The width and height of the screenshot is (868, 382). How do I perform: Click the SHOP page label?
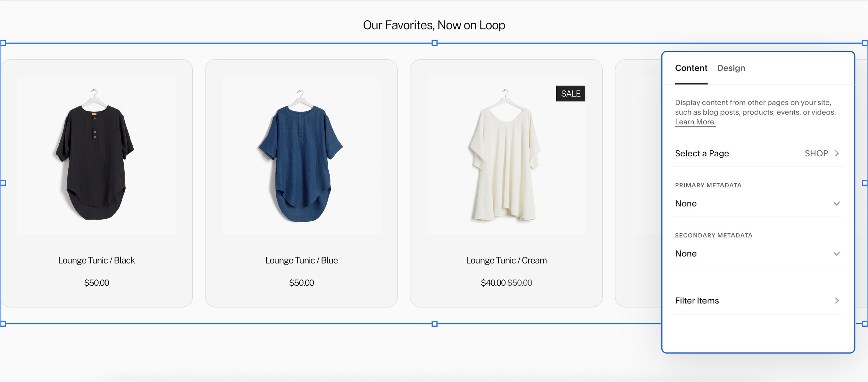[817, 153]
